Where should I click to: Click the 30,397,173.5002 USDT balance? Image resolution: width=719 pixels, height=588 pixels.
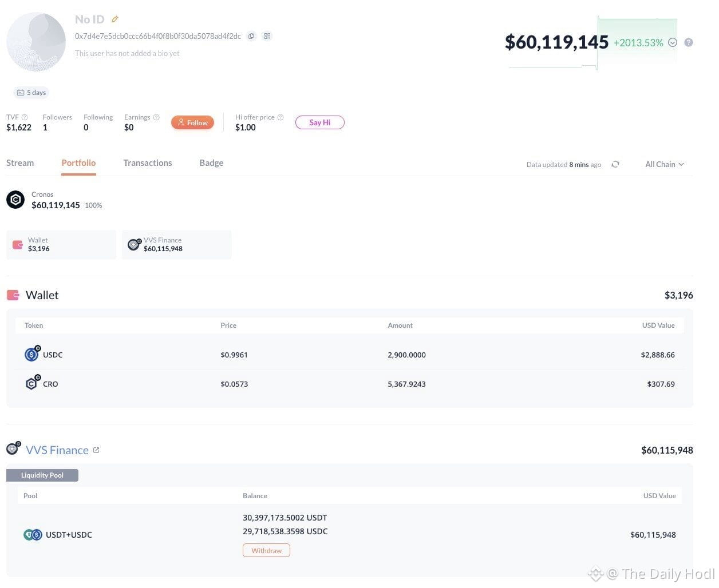point(285,518)
